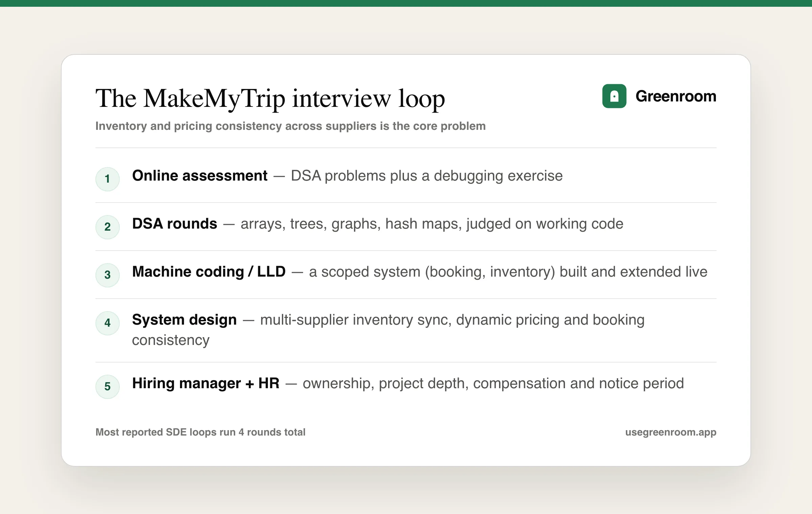Click the step 1 number badge
The width and height of the screenshot is (812, 514).
(108, 179)
